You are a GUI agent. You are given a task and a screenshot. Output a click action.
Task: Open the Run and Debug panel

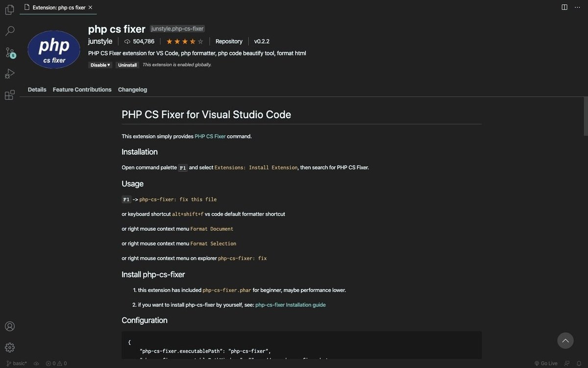point(9,73)
